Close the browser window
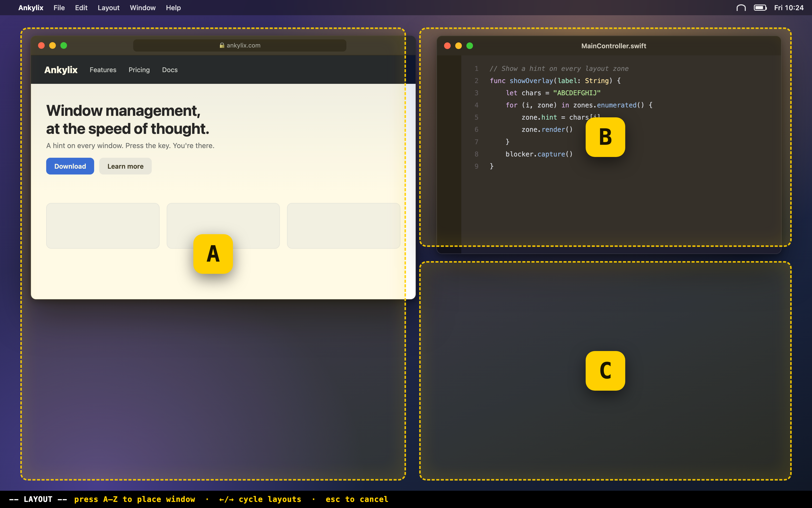The height and width of the screenshot is (508, 812). (41, 45)
